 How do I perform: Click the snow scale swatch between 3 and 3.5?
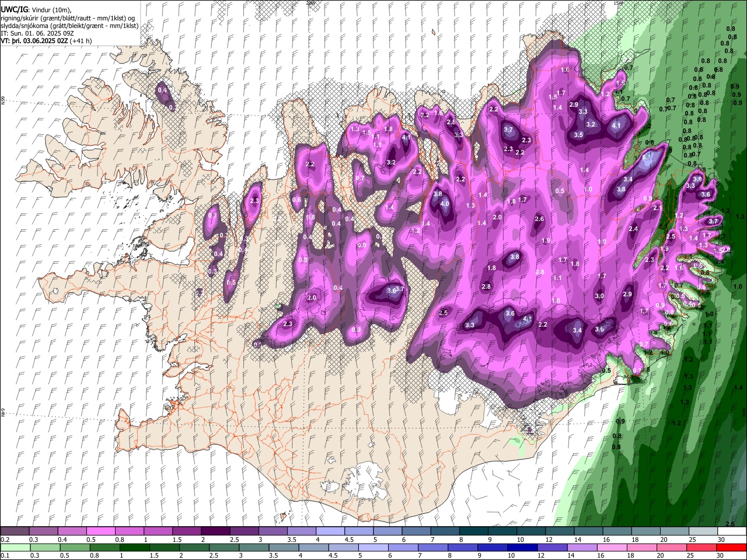(273, 531)
